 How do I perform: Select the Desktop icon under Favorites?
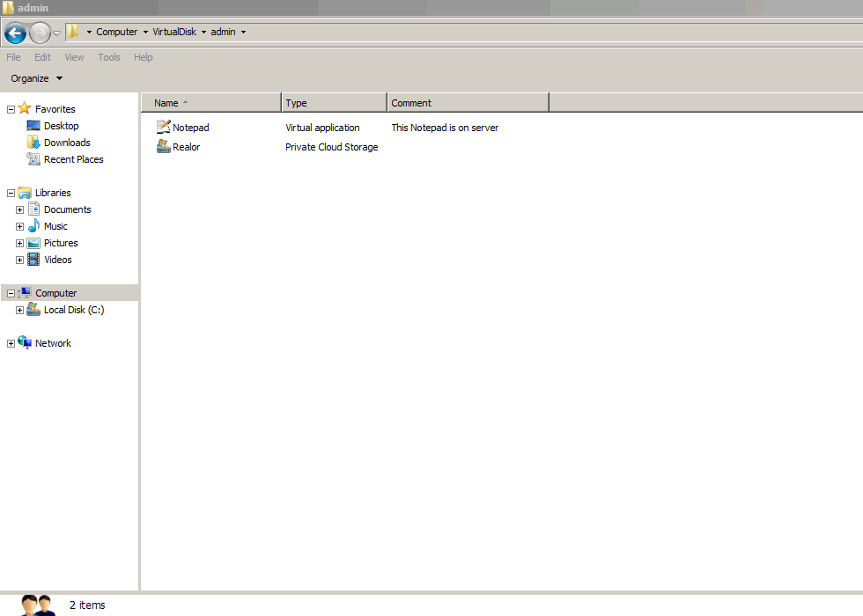tap(33, 126)
